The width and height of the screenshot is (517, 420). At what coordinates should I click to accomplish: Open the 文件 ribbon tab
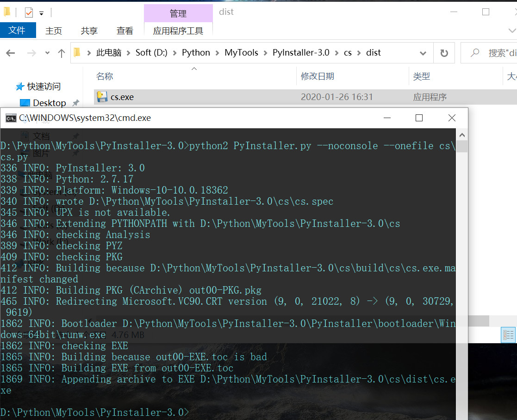(17, 31)
